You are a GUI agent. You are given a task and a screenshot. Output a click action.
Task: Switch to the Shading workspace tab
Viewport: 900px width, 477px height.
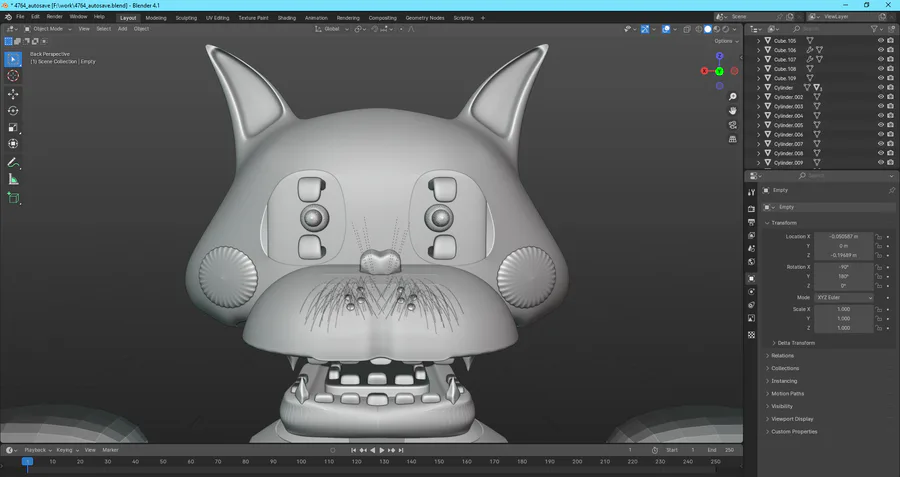tap(286, 18)
